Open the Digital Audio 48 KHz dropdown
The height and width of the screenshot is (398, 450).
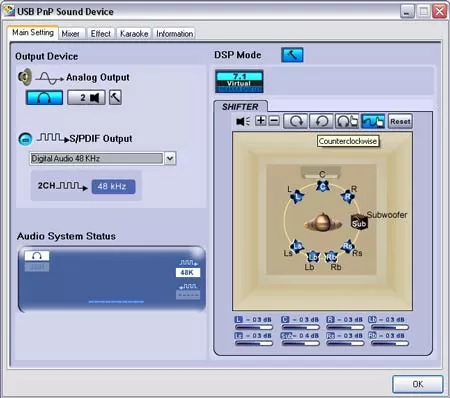[x=170, y=158]
